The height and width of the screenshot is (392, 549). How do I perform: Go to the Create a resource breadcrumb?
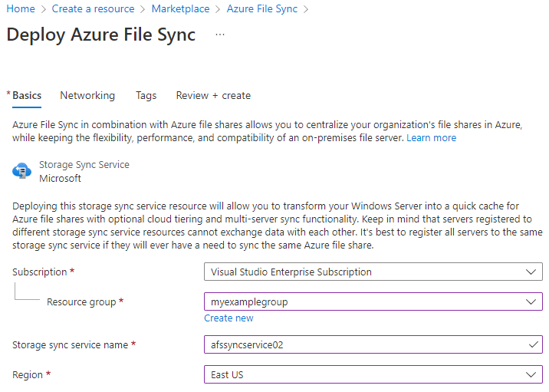(93, 9)
